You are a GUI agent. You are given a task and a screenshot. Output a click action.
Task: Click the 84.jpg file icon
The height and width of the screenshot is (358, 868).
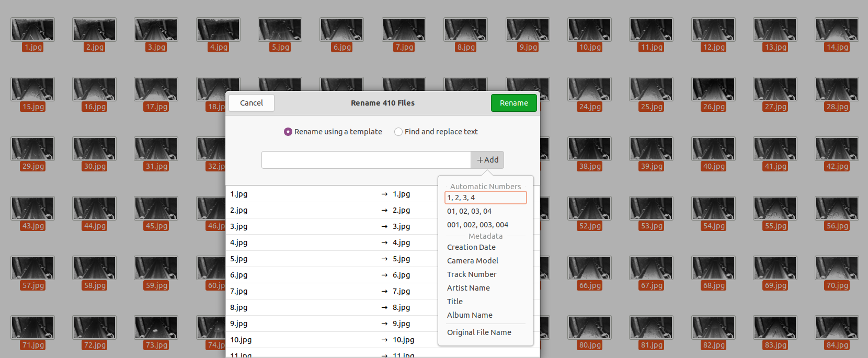(x=836, y=328)
